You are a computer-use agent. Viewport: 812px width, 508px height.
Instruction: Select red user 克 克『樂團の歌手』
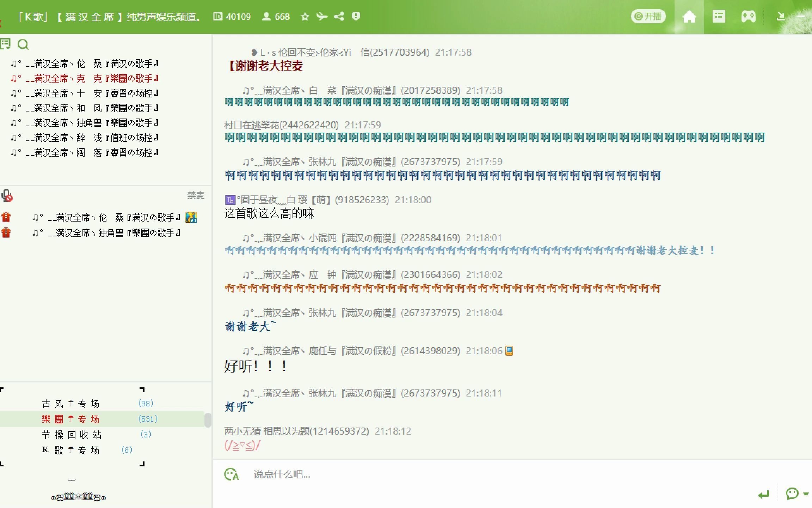point(85,78)
